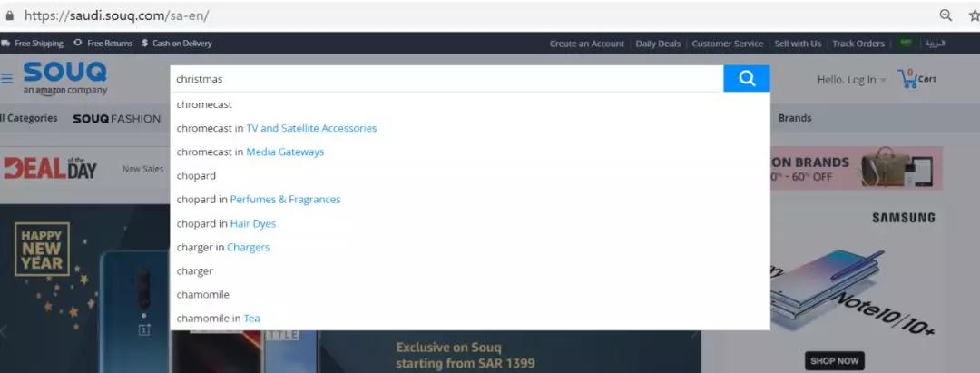The image size is (980, 373).
Task: Click the Free Shipping truck item
Action: [x=32, y=44]
